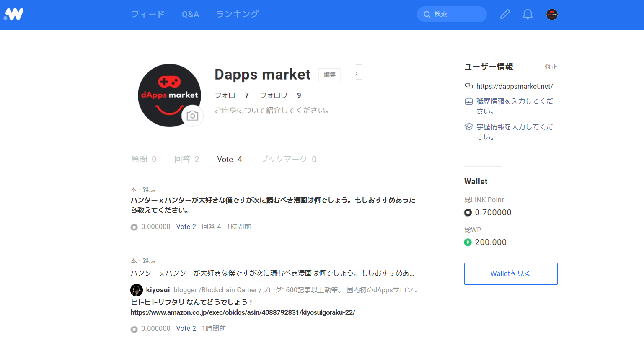The height and width of the screenshot is (348, 644).
Task: Click the search magnifier icon
Action: tap(427, 14)
